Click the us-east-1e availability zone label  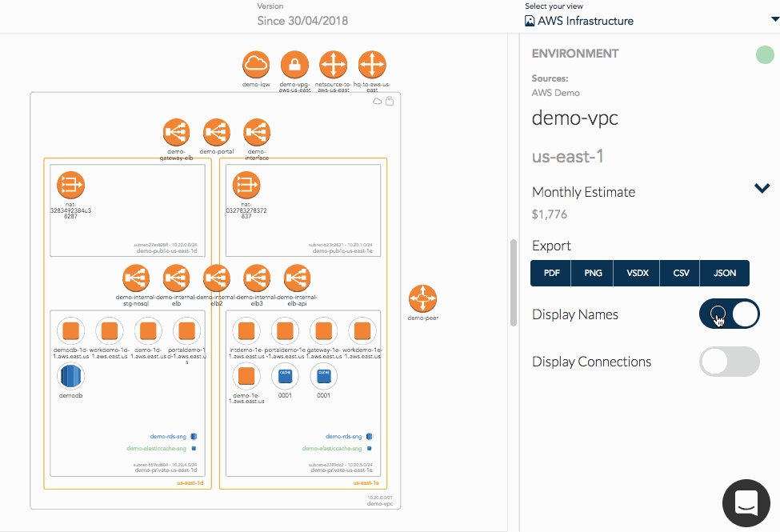tap(366, 483)
